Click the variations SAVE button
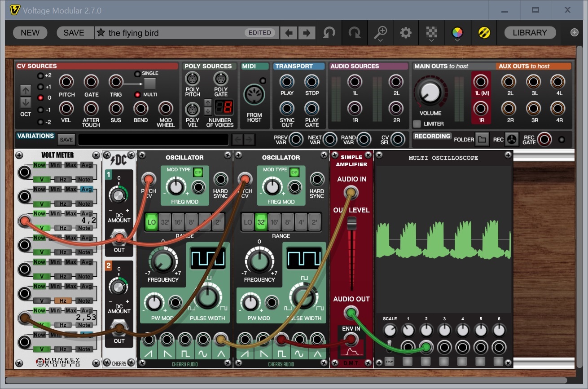Viewport: 588px width, 389px height. 66,140
